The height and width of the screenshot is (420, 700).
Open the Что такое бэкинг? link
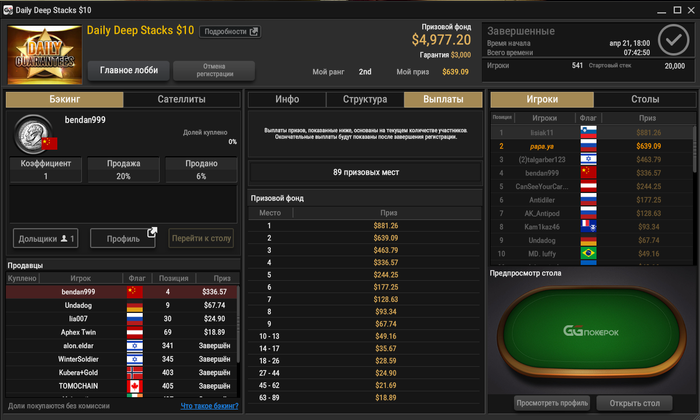pos(209,406)
